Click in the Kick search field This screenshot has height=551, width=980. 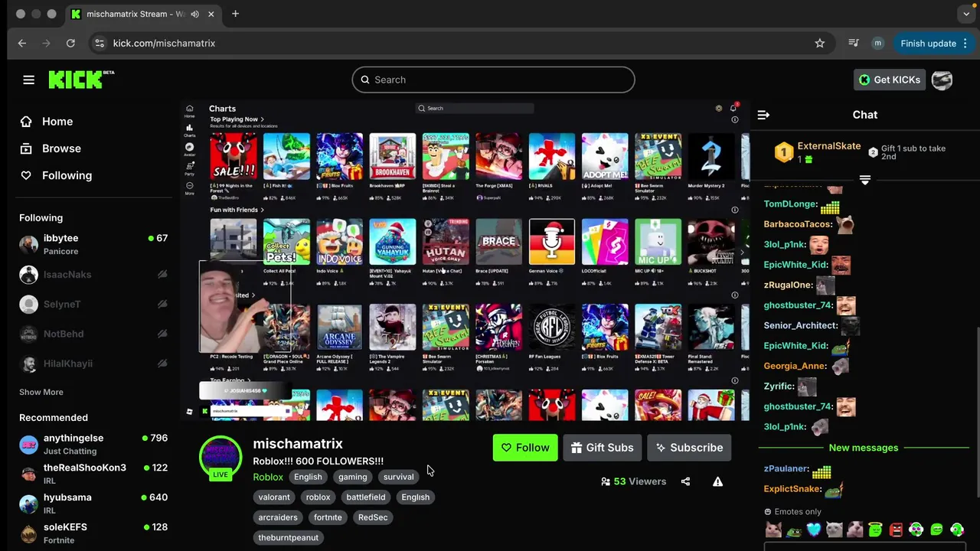tap(493, 80)
